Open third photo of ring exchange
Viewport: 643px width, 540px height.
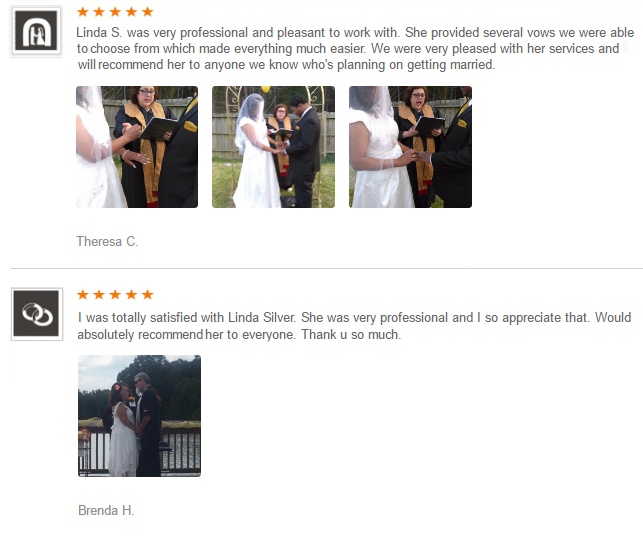410,147
